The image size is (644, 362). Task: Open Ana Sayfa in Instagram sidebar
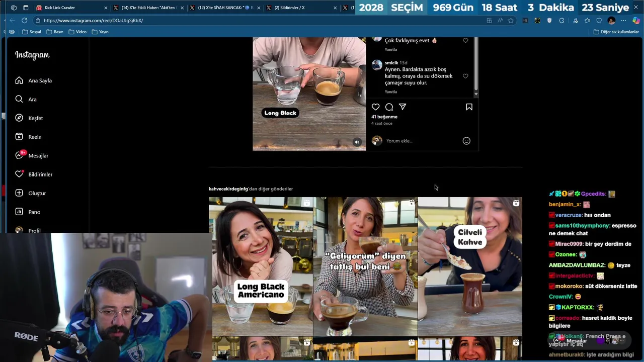(x=33, y=80)
